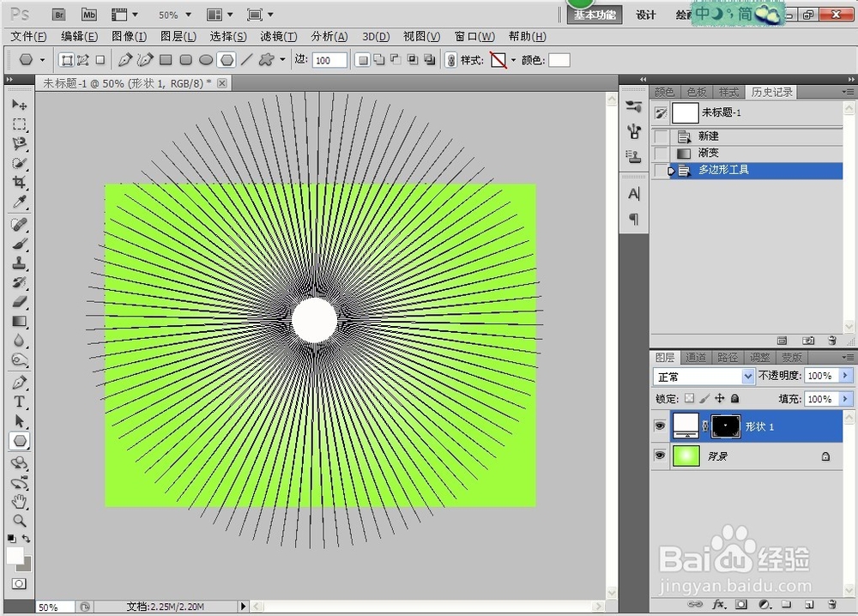Screen dimensions: 858x616
Task: Open the 正常 blend mode dropdown
Action: [704, 376]
